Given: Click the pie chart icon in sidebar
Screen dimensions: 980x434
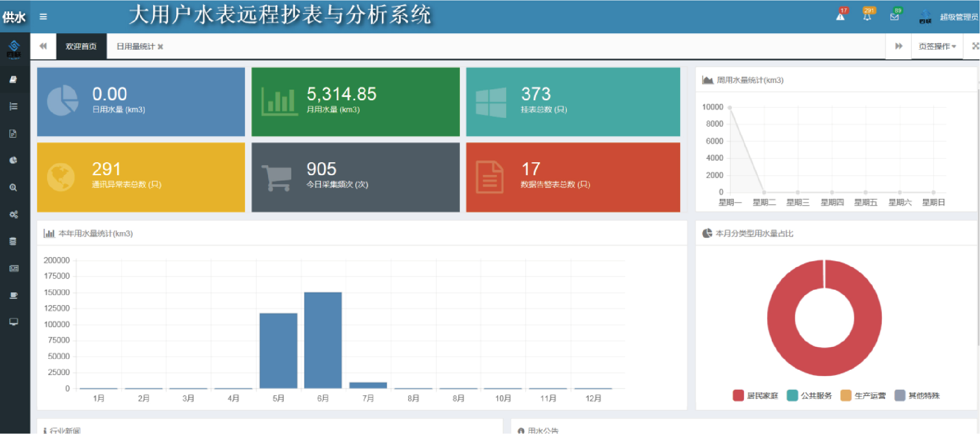Looking at the screenshot, I should 13,161.
